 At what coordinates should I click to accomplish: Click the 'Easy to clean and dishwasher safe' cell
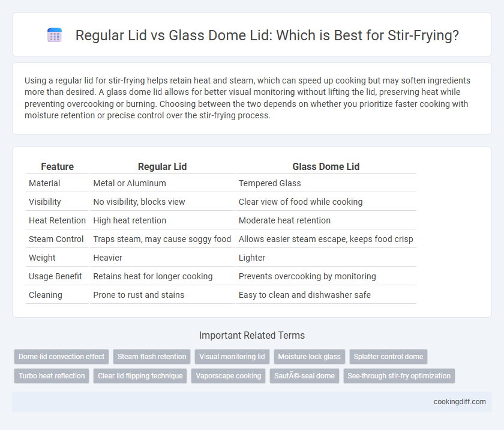coord(304,295)
